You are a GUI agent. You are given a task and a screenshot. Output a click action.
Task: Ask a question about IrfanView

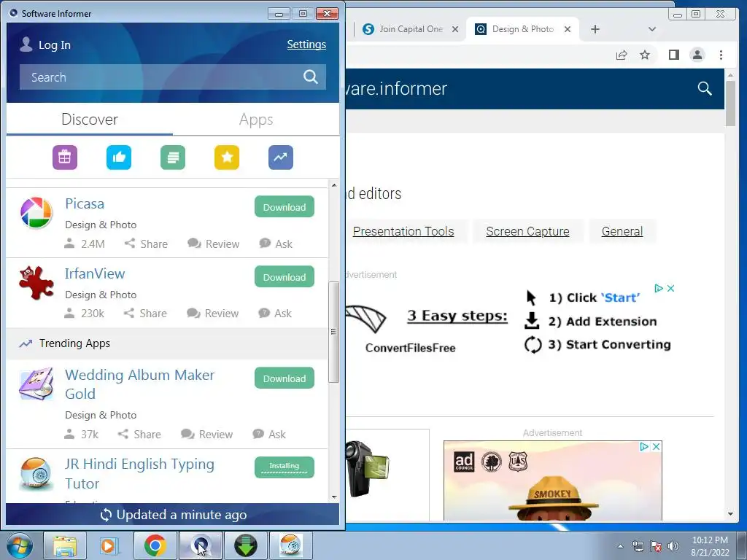pyautogui.click(x=274, y=314)
